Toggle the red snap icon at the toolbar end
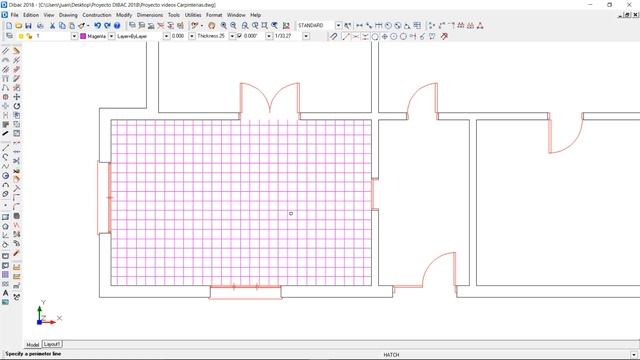The image size is (640, 360). point(444,36)
